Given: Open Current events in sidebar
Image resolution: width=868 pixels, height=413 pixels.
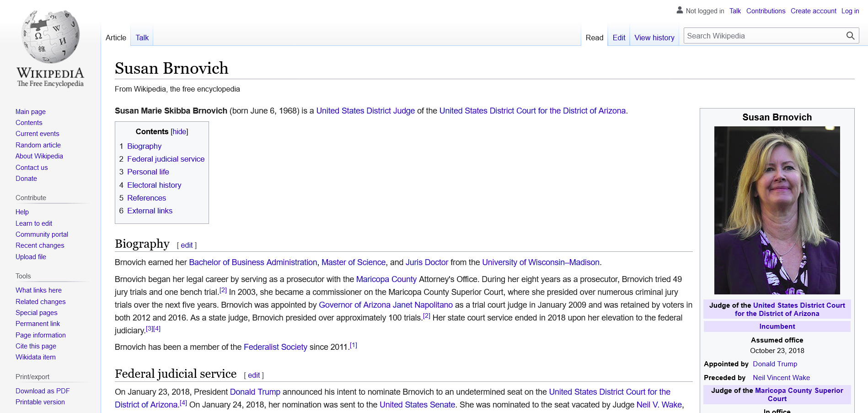Looking at the screenshot, I should pos(38,134).
